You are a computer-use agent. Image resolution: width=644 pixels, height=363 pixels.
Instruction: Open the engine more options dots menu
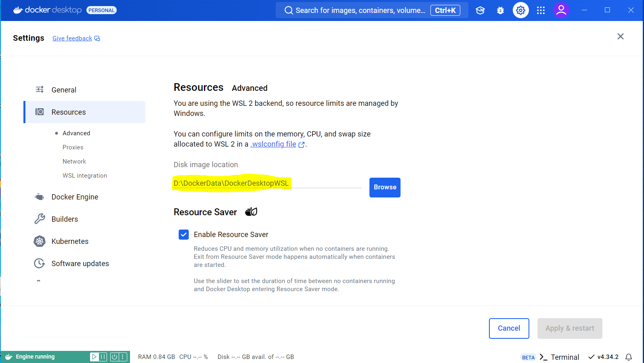click(x=123, y=357)
